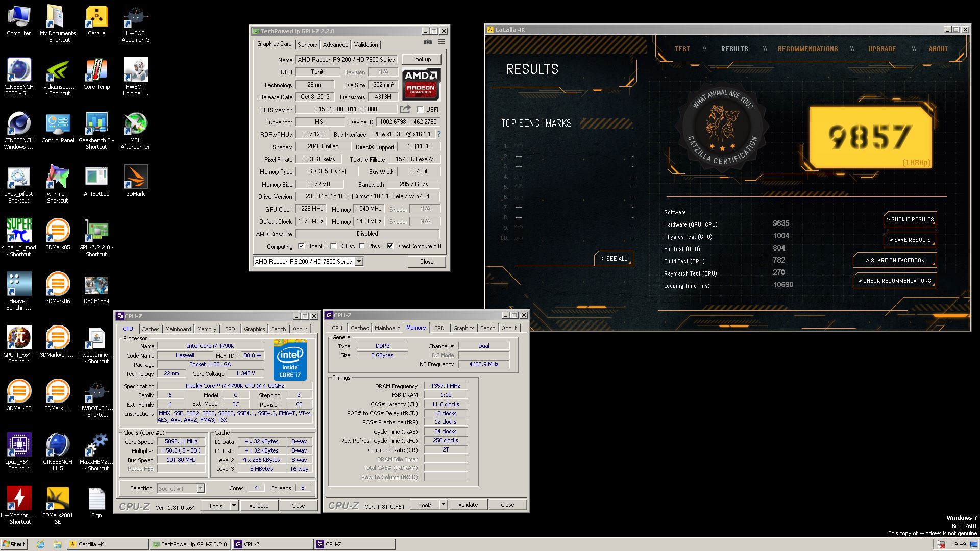Open the Validation tab in GPU-Z
This screenshot has width=980, height=551.
(x=366, y=45)
